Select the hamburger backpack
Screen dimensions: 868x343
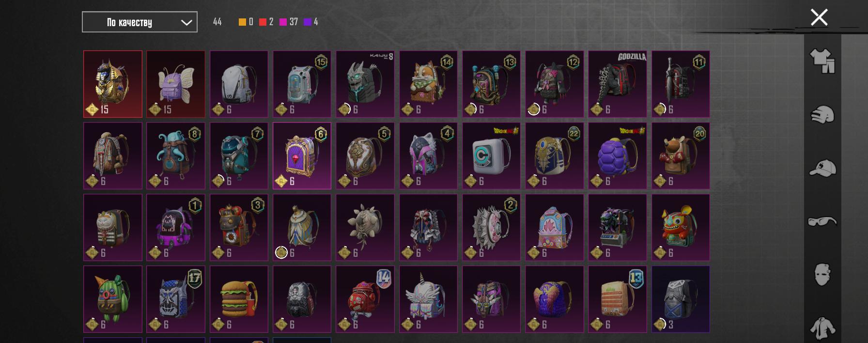coord(239,299)
